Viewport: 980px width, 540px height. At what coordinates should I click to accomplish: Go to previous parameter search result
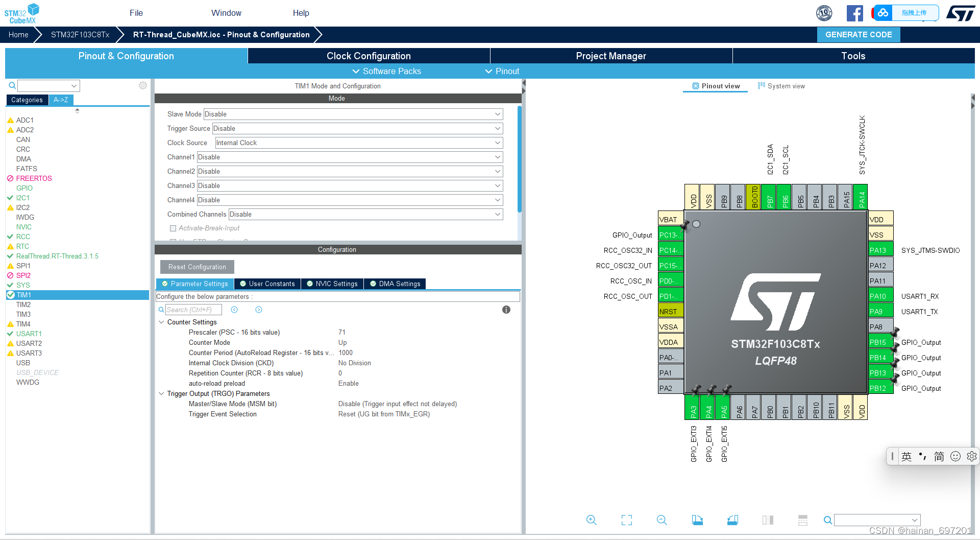point(234,310)
